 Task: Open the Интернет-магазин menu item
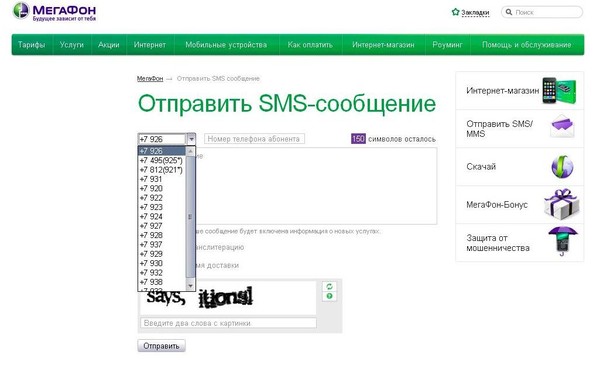click(x=383, y=45)
